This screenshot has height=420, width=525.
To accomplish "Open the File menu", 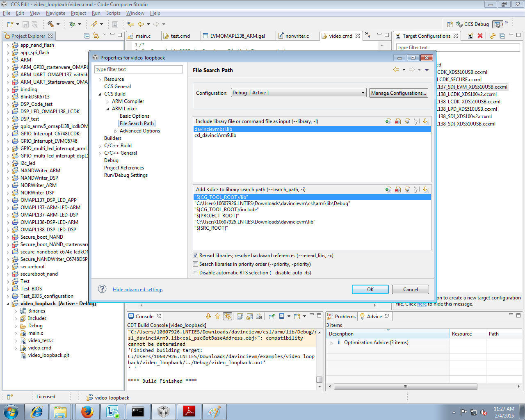I will click(7, 13).
